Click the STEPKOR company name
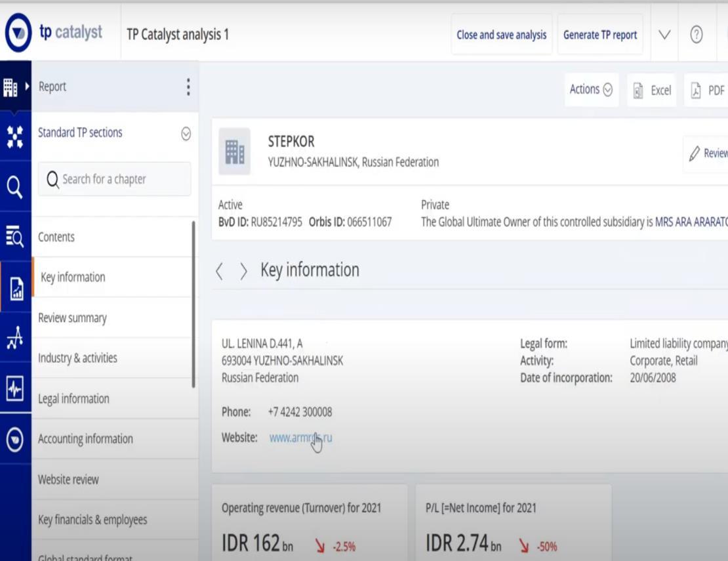The image size is (728, 561). 291,141
